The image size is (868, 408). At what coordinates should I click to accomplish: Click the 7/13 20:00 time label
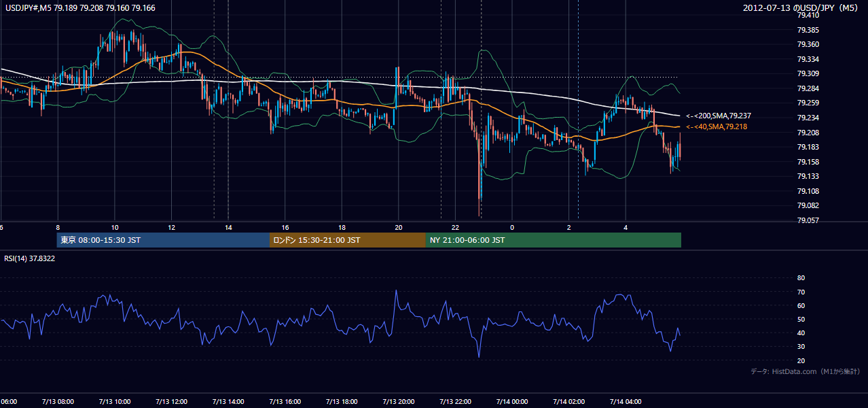399,402
